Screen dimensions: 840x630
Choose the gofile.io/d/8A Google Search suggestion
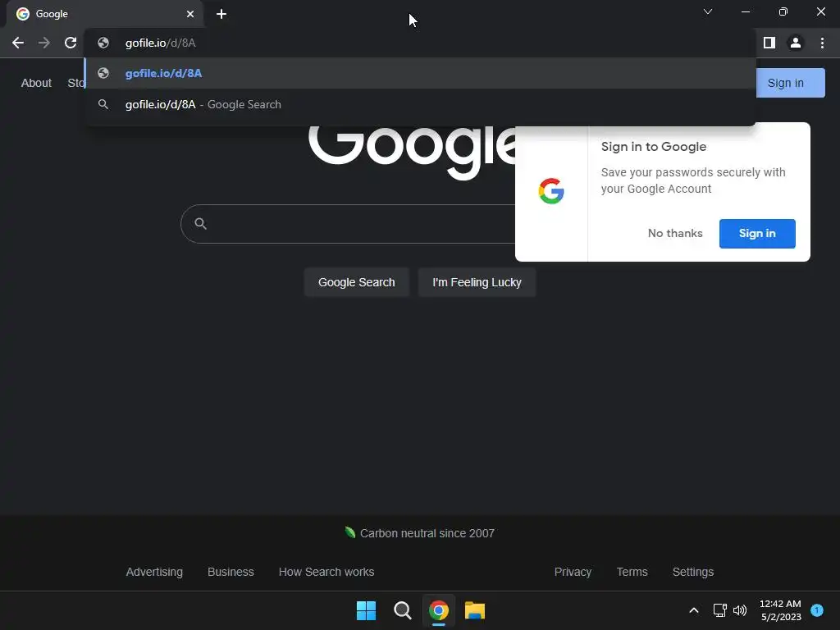click(x=420, y=104)
